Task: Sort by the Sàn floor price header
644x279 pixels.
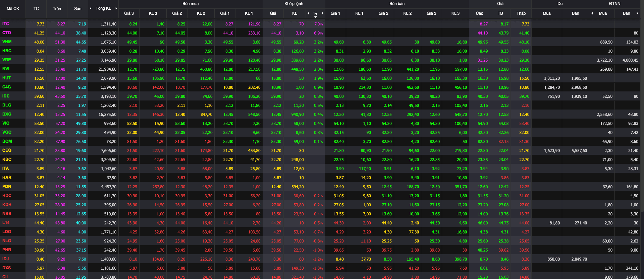Action: coord(78,9)
